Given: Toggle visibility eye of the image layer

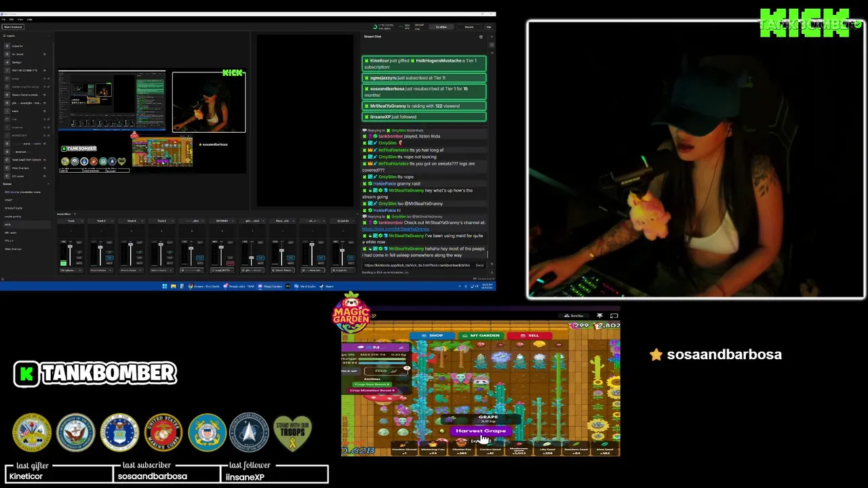Looking at the screenshot, I should (48, 79).
